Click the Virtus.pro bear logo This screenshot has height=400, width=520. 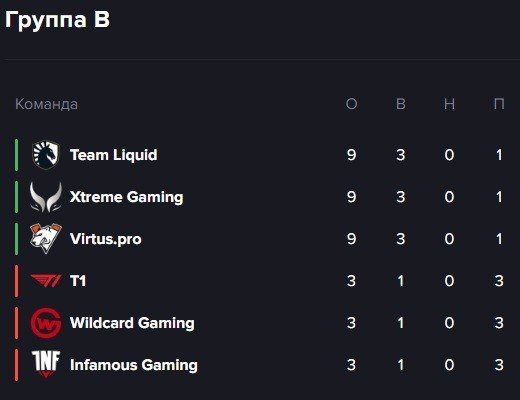[x=46, y=239]
